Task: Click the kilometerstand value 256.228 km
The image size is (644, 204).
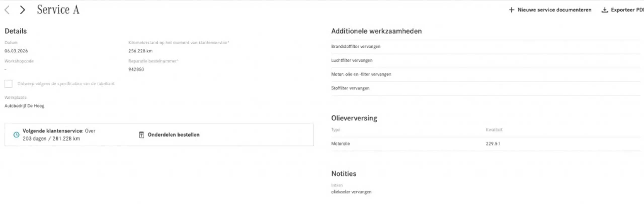Action: [x=140, y=51]
